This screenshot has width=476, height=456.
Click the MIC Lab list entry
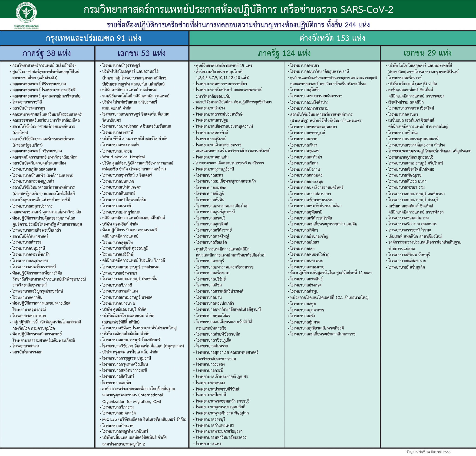click(x=144, y=419)
